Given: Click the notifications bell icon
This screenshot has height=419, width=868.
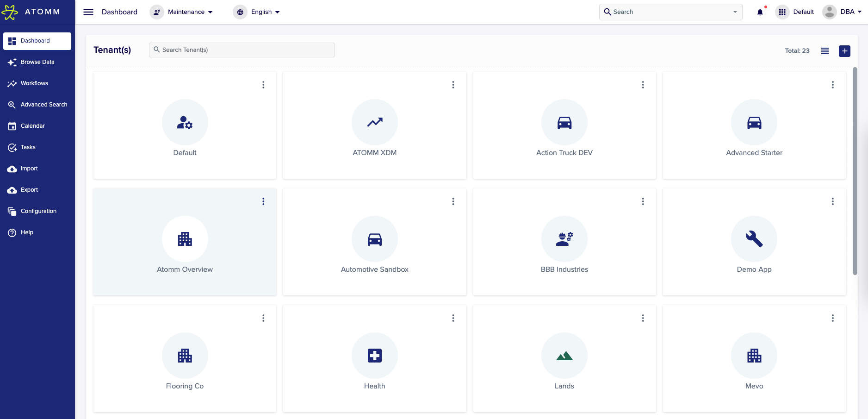Looking at the screenshot, I should click(x=759, y=12).
